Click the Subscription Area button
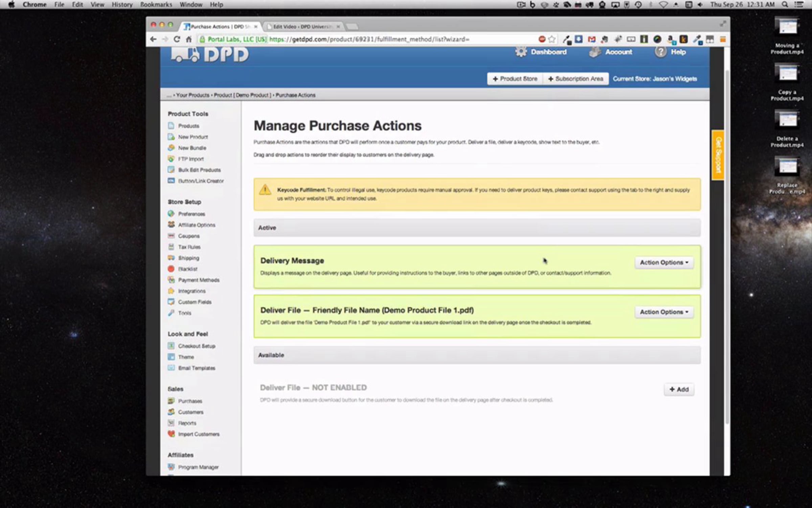812x508 pixels. click(x=576, y=79)
